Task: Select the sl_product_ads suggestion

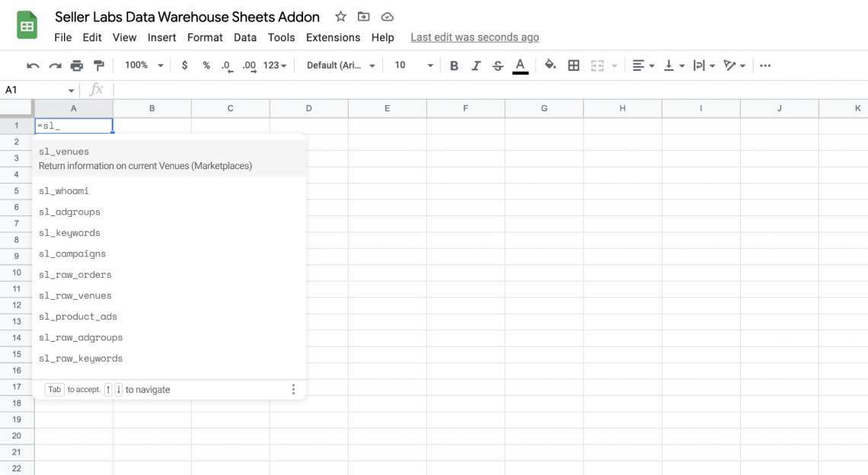Action: 169,317
